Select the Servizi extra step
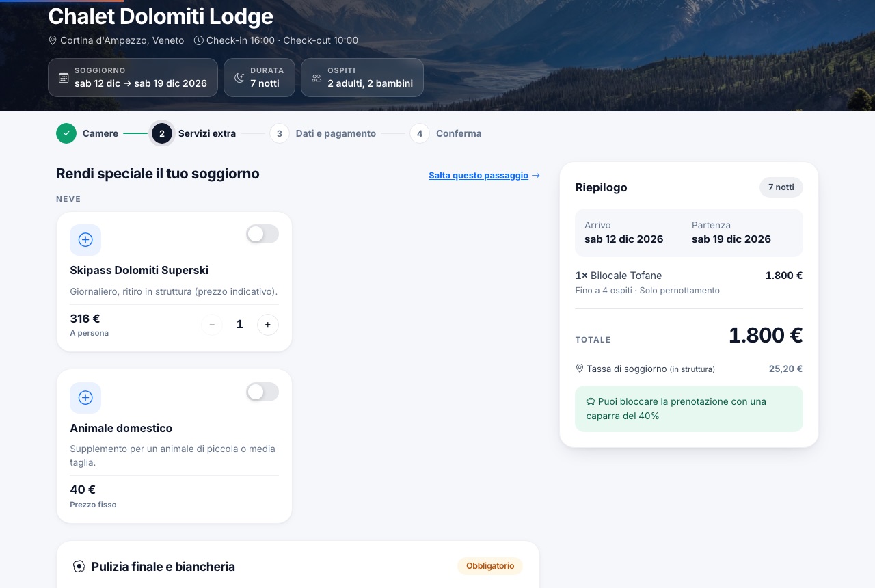Screen dimensions: 875x588 coord(194,133)
